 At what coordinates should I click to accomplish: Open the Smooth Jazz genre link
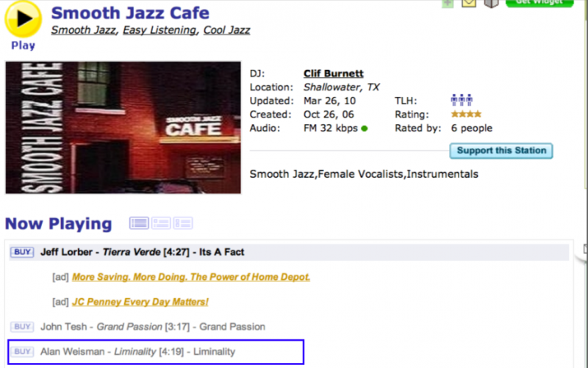(x=83, y=30)
